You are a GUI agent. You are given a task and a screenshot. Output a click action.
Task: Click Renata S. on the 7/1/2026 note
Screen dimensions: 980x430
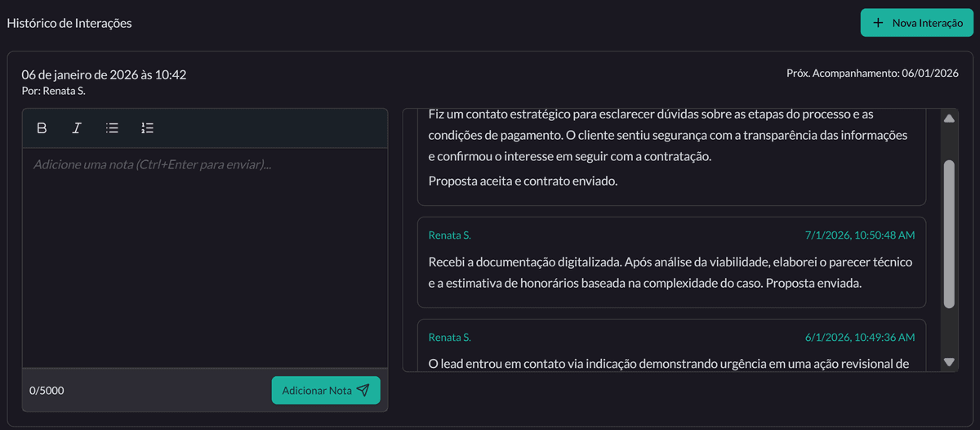[x=449, y=235]
